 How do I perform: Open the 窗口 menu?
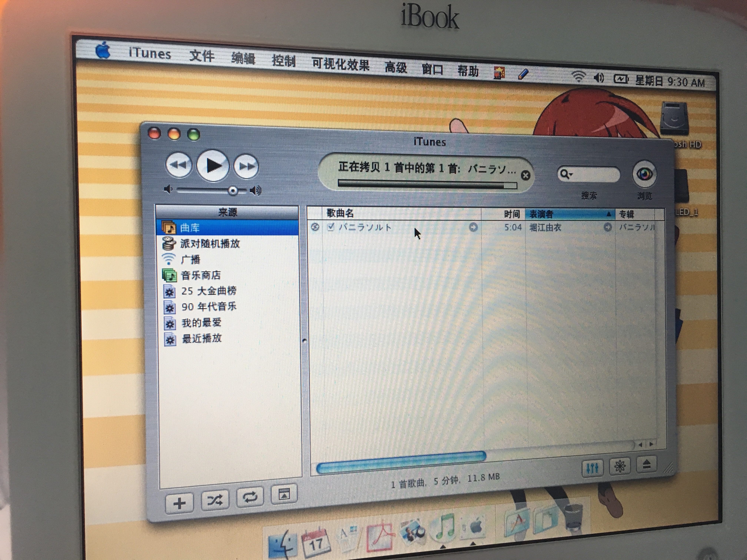click(x=433, y=69)
